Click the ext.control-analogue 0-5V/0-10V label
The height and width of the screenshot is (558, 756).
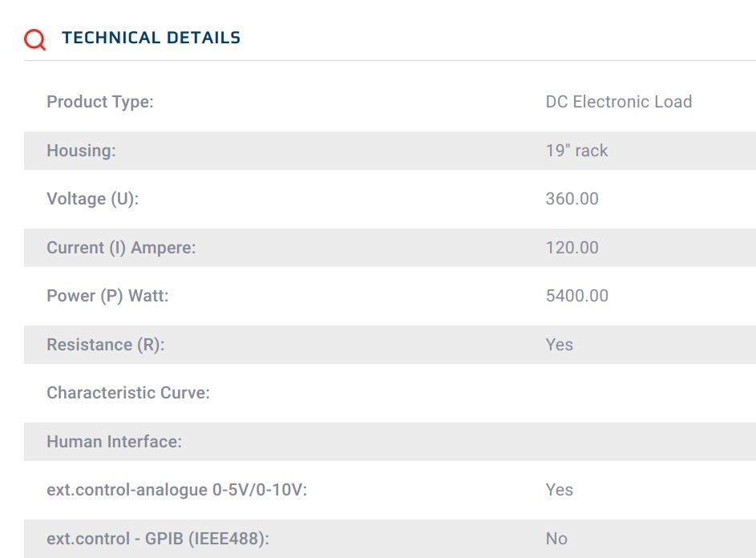176,490
